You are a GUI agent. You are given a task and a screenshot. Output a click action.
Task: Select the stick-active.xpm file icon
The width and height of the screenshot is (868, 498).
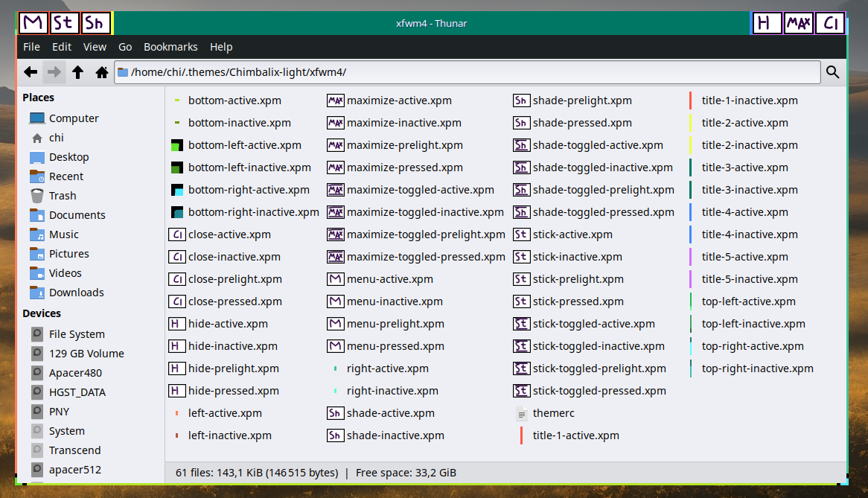pos(521,234)
